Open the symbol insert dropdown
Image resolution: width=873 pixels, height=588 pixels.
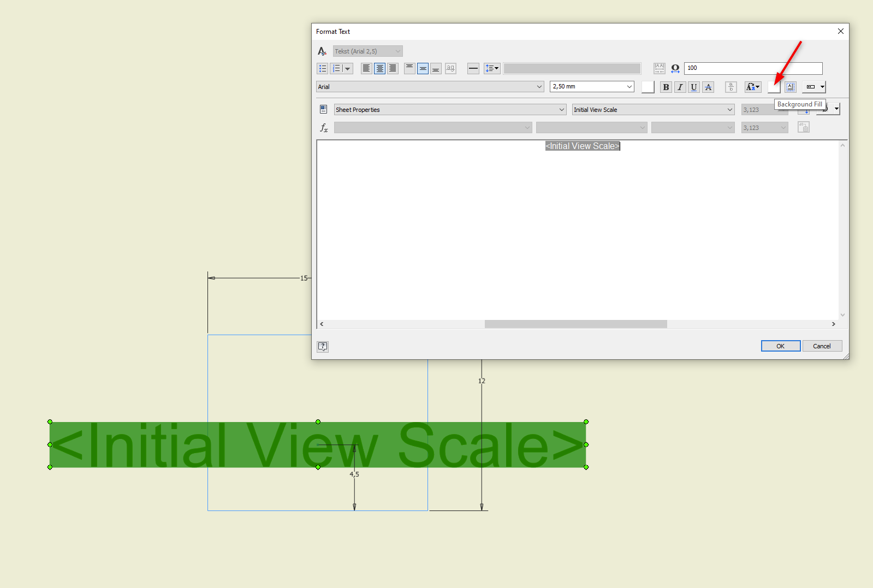[x=814, y=87]
